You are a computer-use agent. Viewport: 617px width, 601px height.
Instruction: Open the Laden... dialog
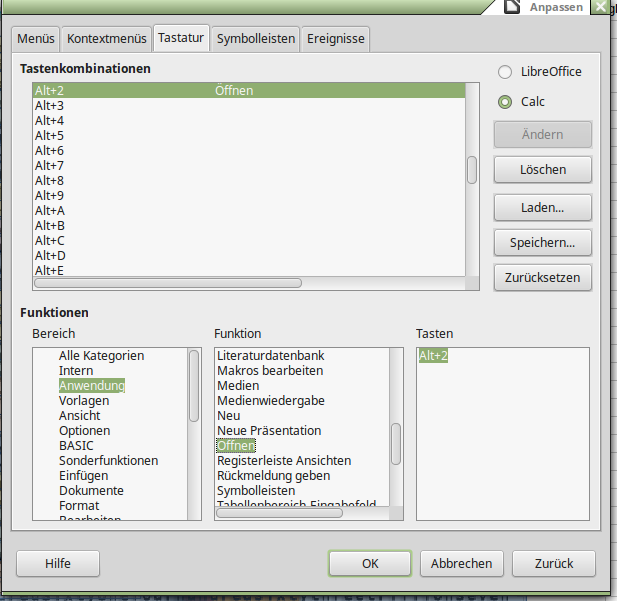[543, 207]
